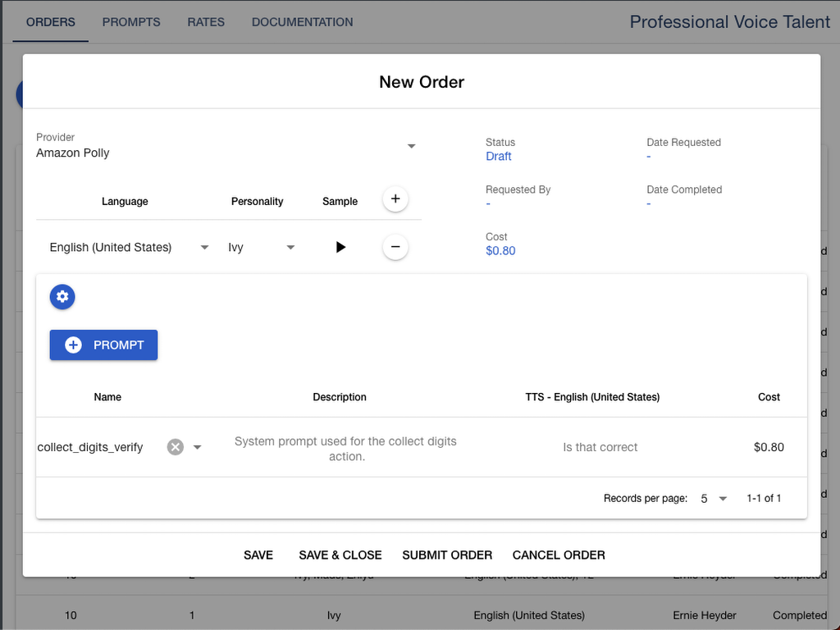840x630 pixels.
Task: Click SUBMIT ORDER button
Action: 447,555
